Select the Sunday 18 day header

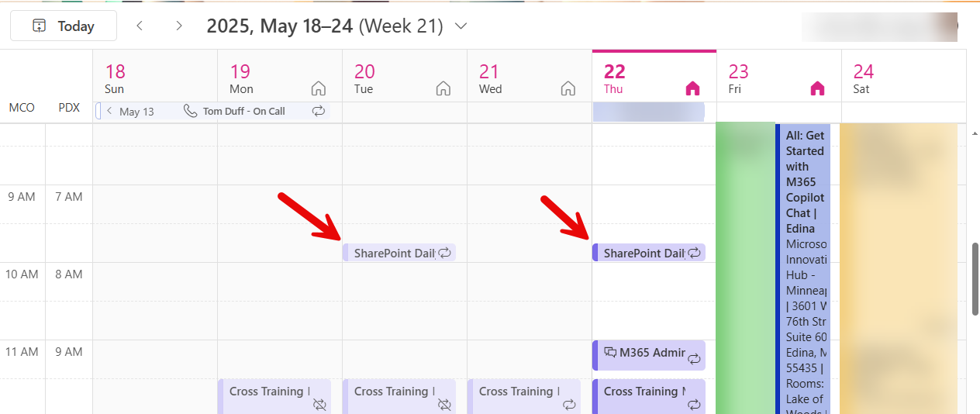click(115, 78)
